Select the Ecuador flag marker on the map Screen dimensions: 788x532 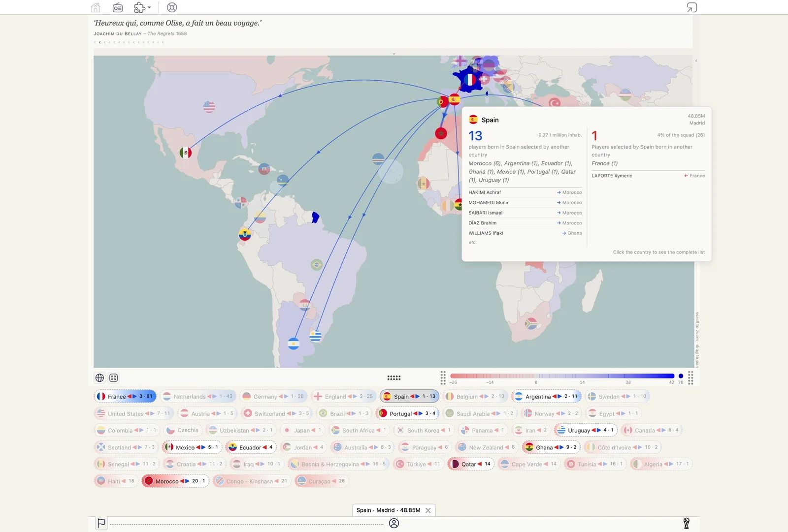tap(245, 234)
